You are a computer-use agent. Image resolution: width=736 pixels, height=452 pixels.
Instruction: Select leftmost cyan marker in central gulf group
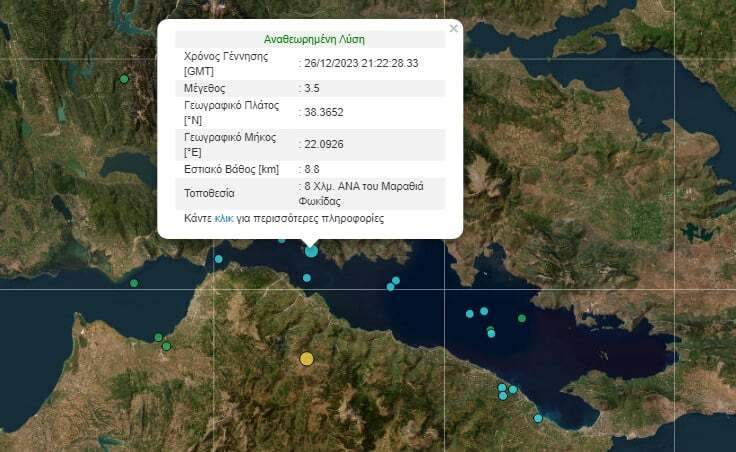point(469,314)
